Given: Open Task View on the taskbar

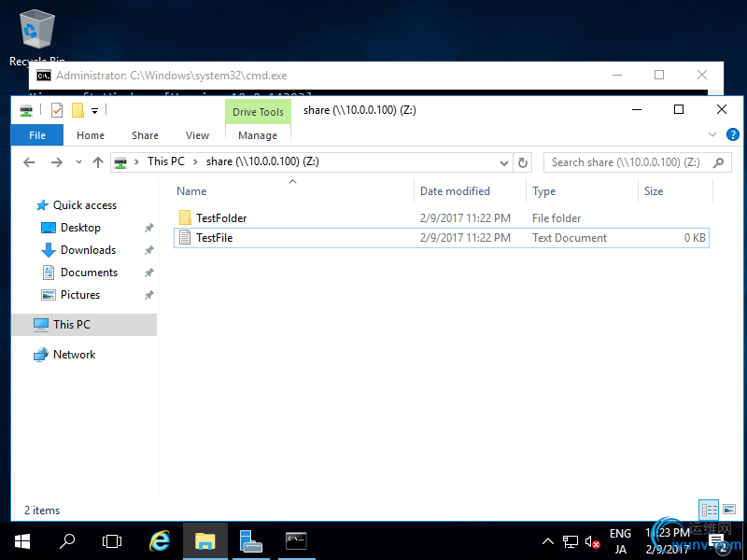Looking at the screenshot, I should coord(112,541).
